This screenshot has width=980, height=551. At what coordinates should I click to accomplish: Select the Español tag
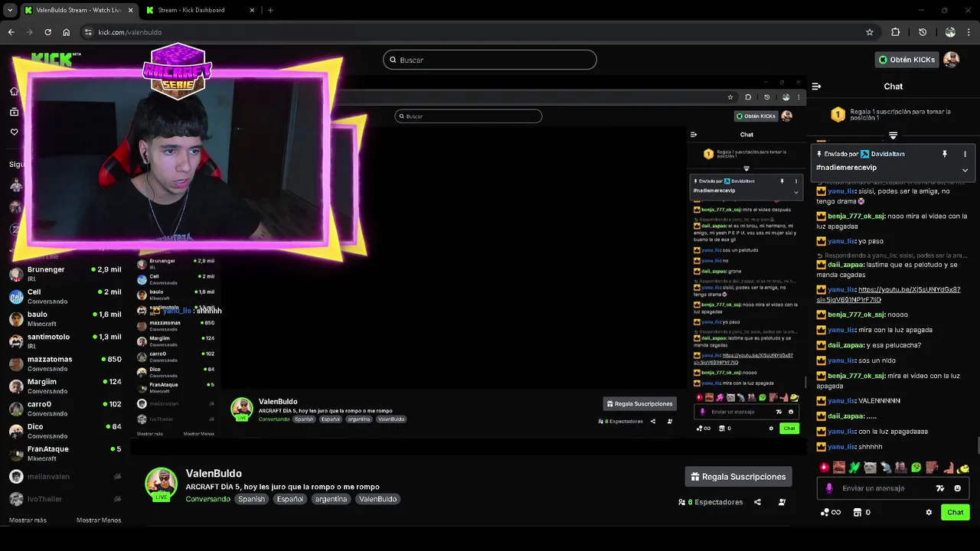pos(290,499)
